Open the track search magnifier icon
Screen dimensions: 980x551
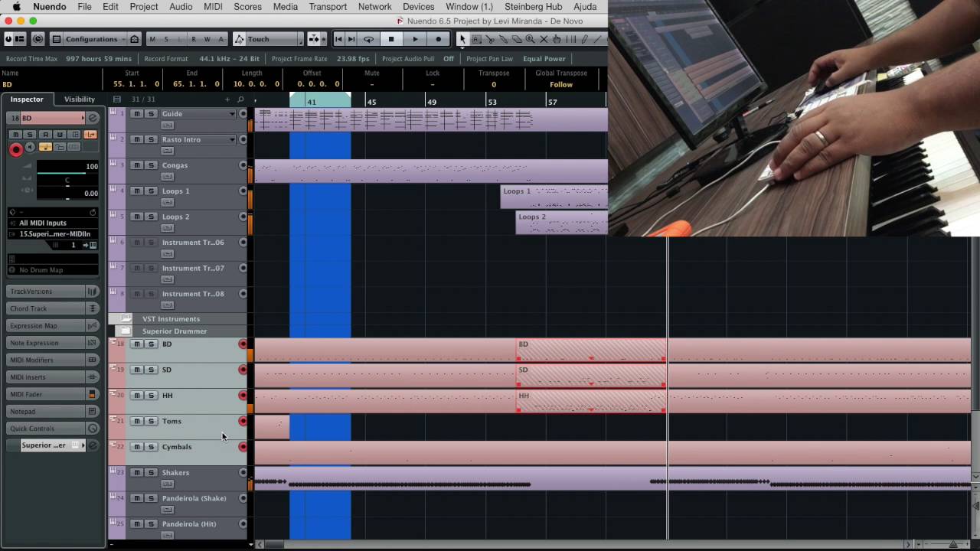[x=240, y=99]
